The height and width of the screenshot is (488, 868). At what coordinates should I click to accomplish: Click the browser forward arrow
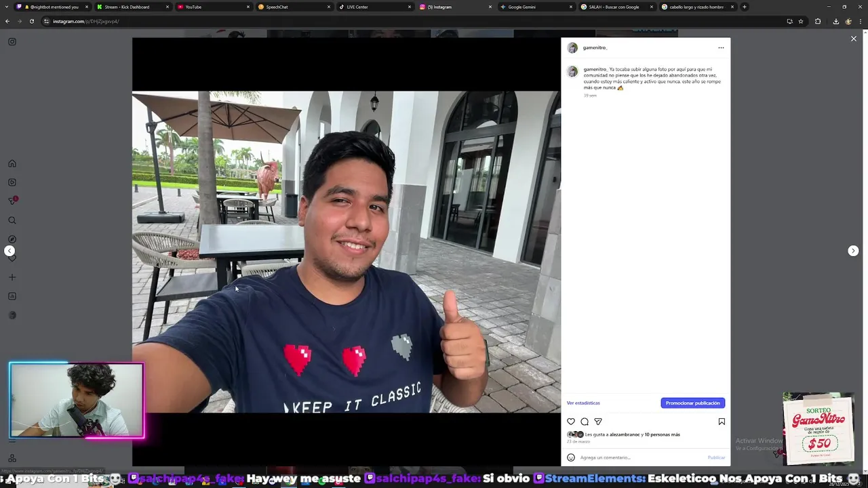pyautogui.click(x=20, y=21)
